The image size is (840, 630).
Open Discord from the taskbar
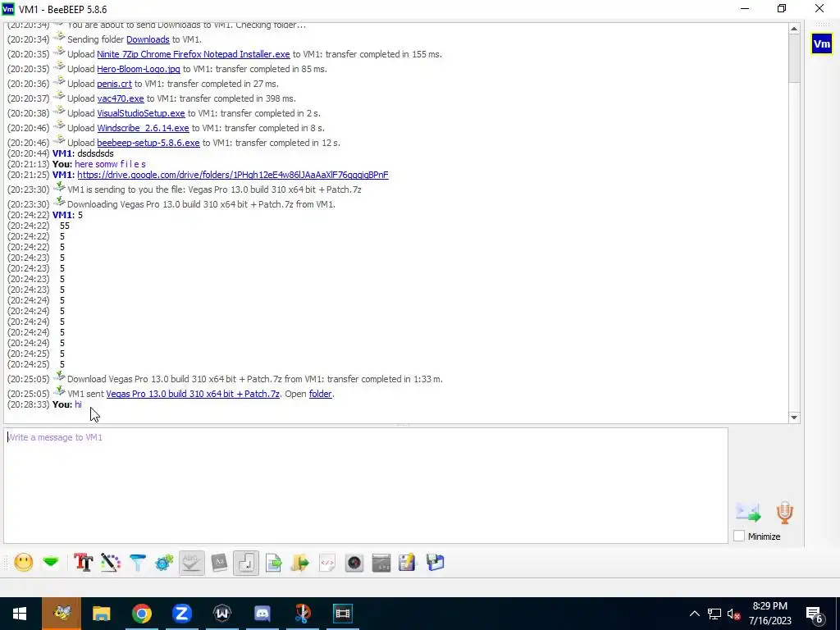pyautogui.click(x=262, y=614)
